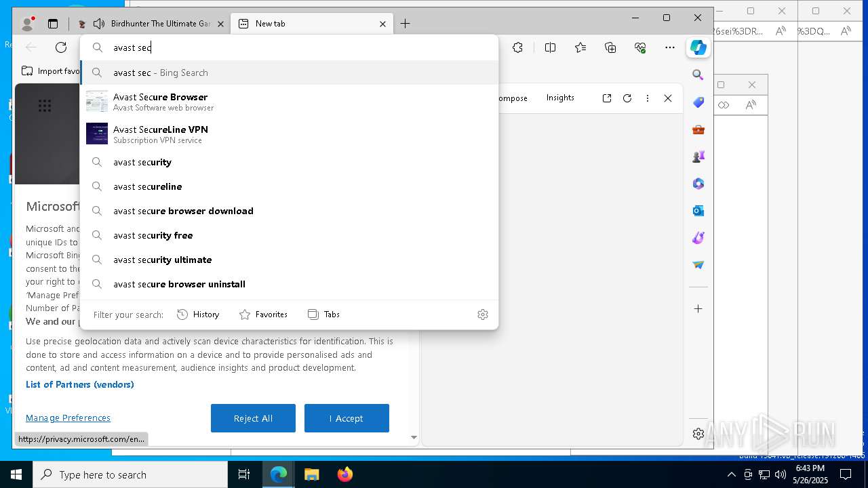Open Manage Preferences link

pos(68,418)
